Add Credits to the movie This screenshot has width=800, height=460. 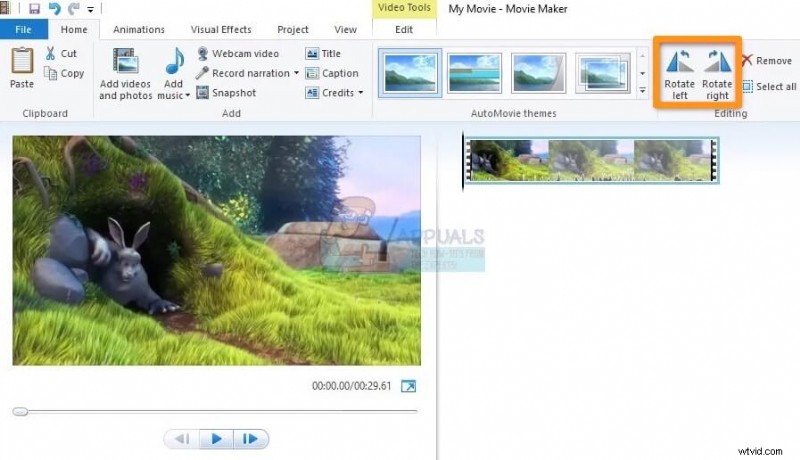[330, 93]
